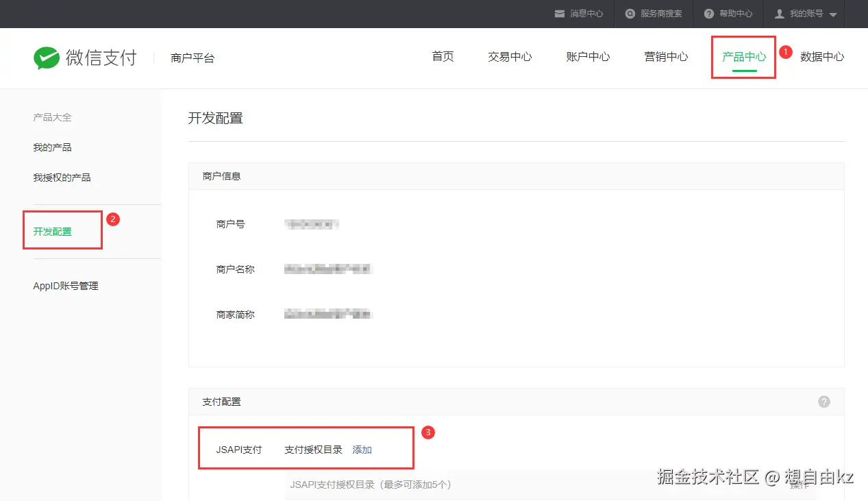
Task: Click the JSAPI支付授权目录 table header text
Action: [x=371, y=485]
